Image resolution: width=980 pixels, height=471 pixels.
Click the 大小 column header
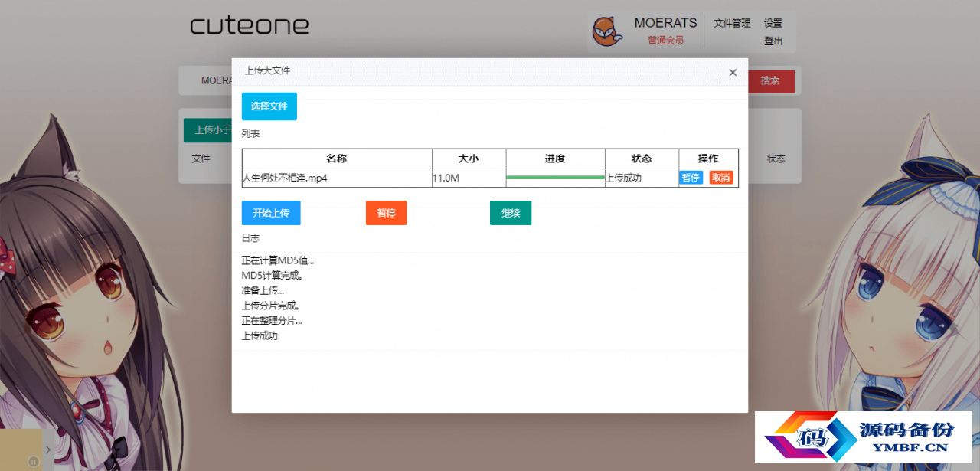point(469,159)
